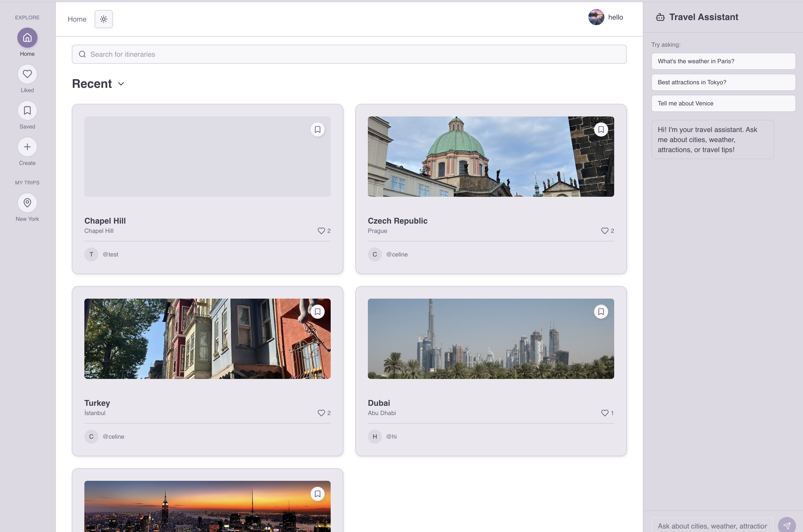The image size is (803, 532).
Task: View the @test author profile
Action: [110, 254]
